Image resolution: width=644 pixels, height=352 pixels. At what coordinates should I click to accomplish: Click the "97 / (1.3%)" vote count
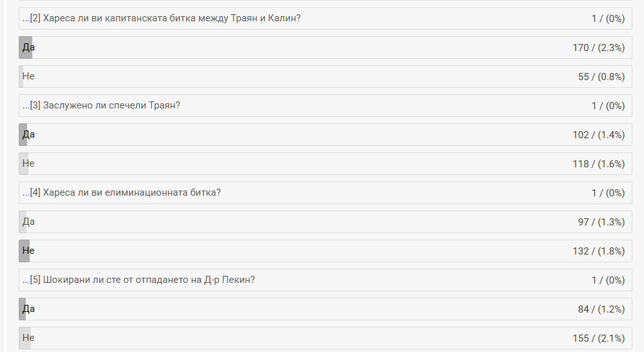(x=601, y=222)
